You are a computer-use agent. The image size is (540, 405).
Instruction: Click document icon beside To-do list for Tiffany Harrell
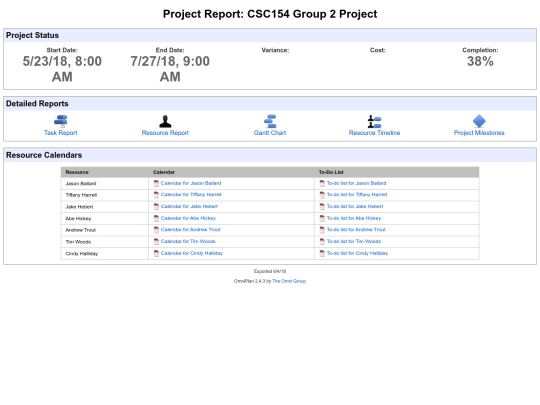pyautogui.click(x=322, y=195)
